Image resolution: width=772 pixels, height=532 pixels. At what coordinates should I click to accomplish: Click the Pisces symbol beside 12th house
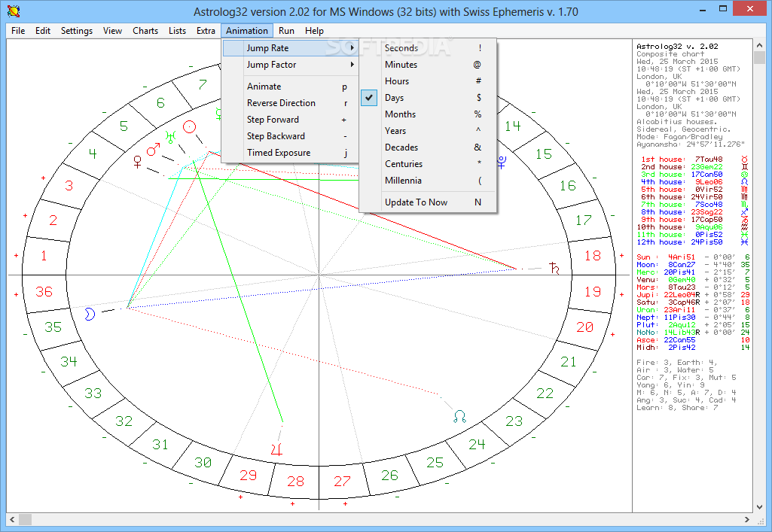click(744, 242)
